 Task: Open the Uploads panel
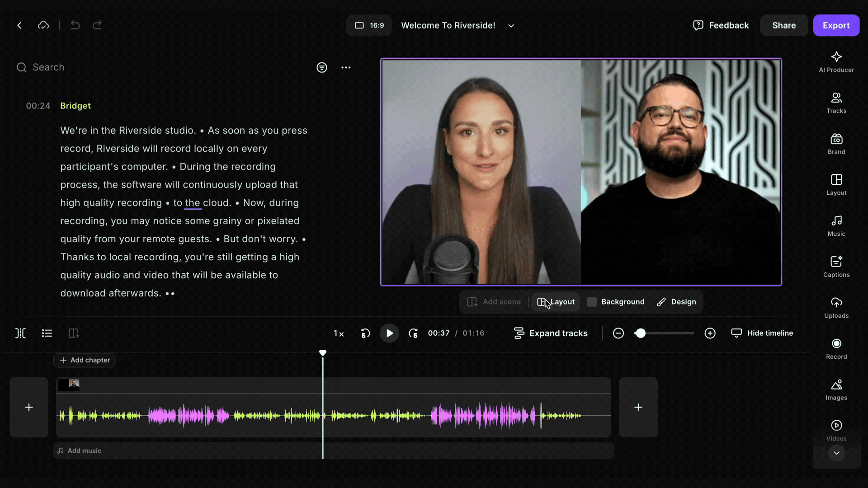point(836,308)
